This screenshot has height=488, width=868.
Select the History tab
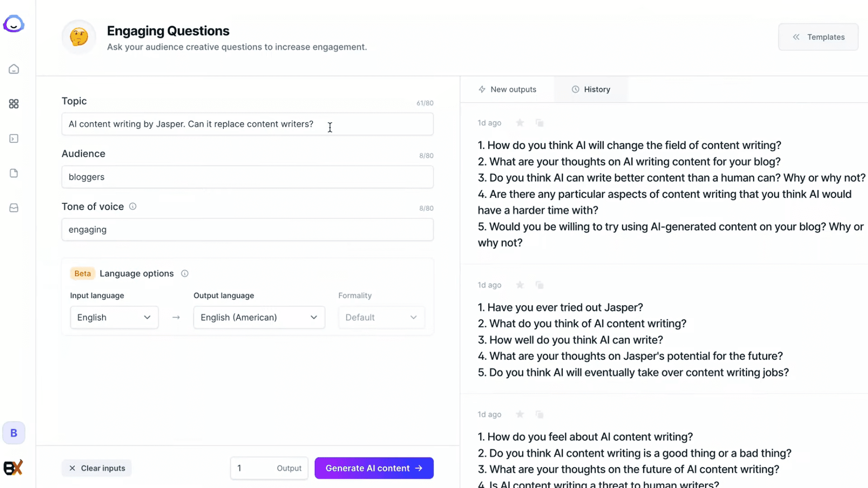591,89
